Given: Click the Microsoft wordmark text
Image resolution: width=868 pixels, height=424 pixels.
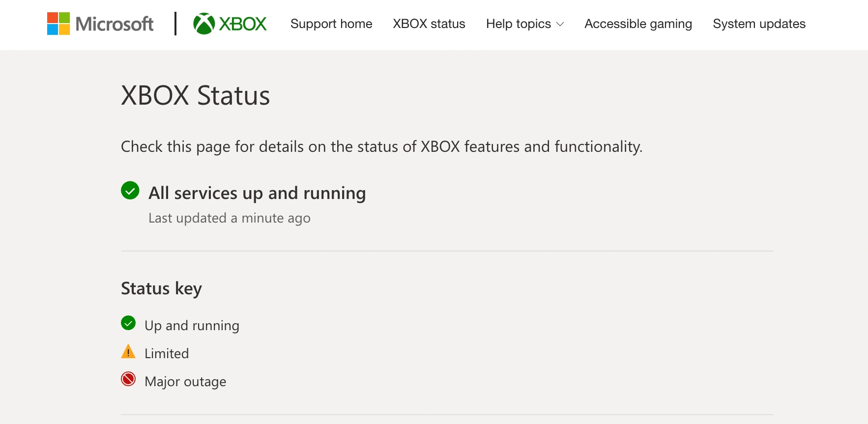Looking at the screenshot, I should [x=115, y=24].
